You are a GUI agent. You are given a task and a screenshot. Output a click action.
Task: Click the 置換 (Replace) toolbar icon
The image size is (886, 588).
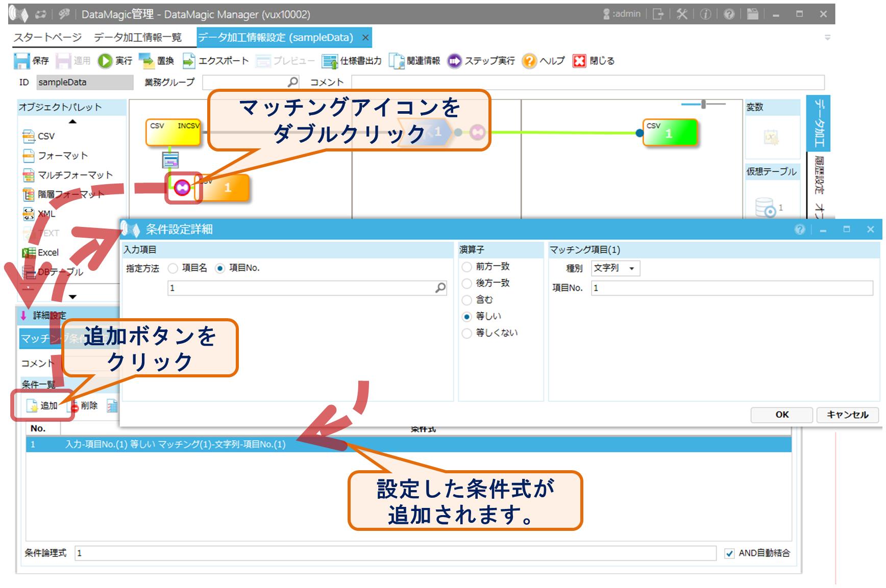click(146, 61)
